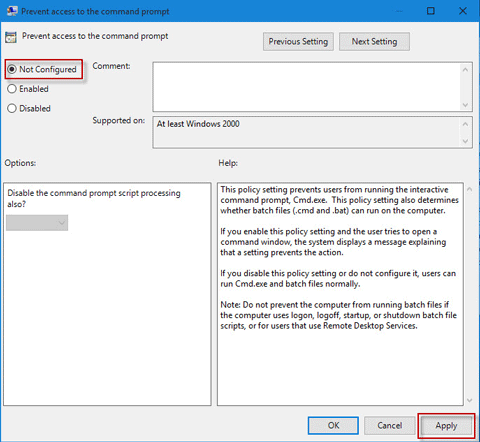Click the 'Help:' label
The width and height of the screenshot is (480, 442).
click(x=228, y=163)
